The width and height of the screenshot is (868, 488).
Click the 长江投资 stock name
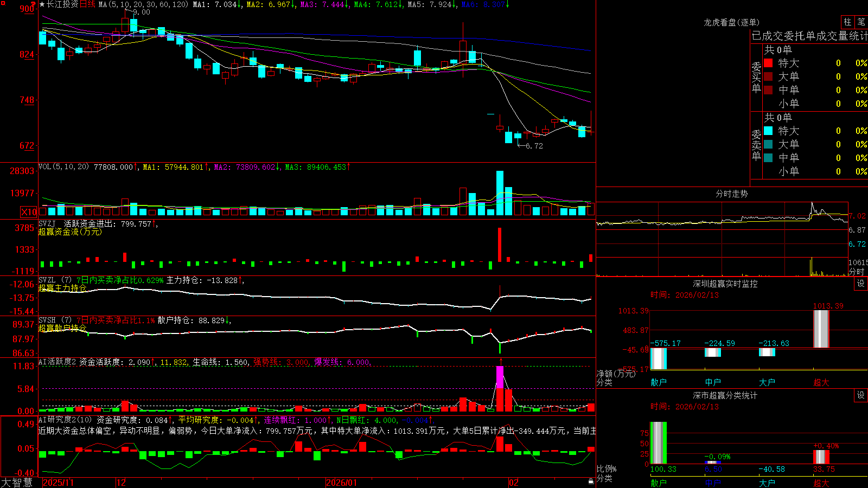pyautogui.click(x=62, y=4)
